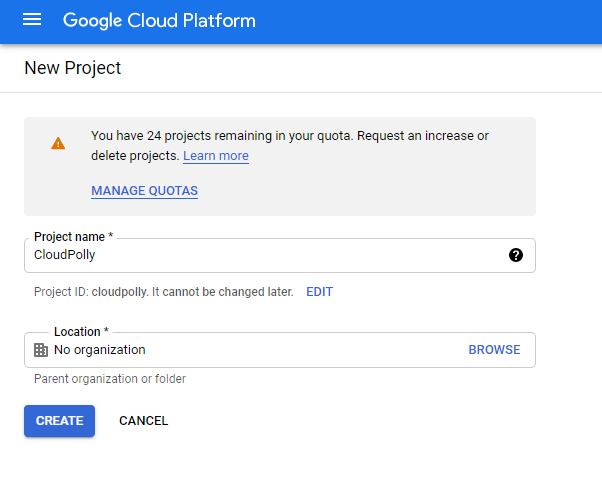602x484 pixels.
Task: Click the 'Location *' field label
Action: (81, 331)
